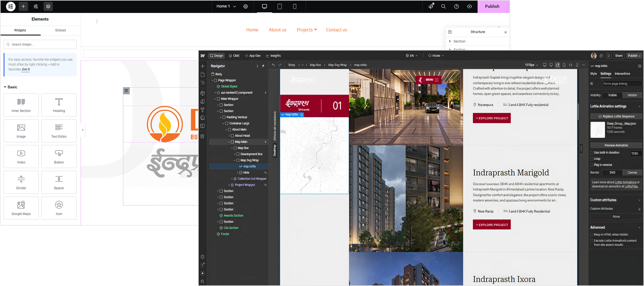Open Elementor Finder search icon
Image resolution: width=644 pixels, height=286 pixels.
pyautogui.click(x=443, y=7)
